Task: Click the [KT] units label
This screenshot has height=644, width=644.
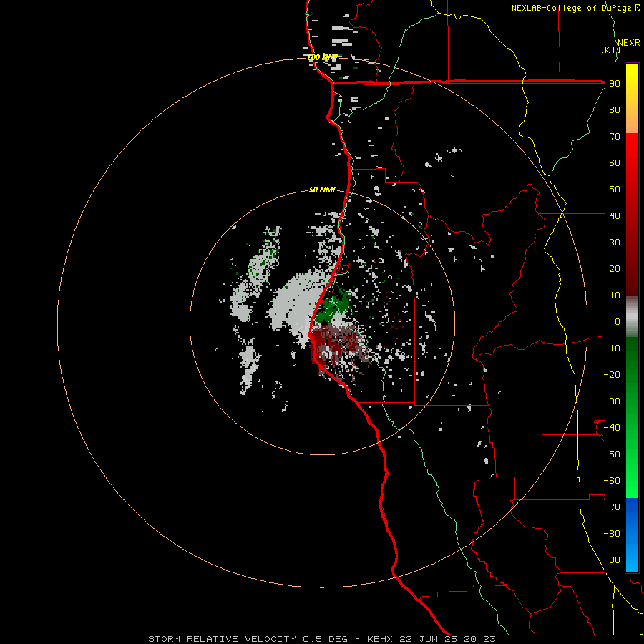Action: [610, 49]
